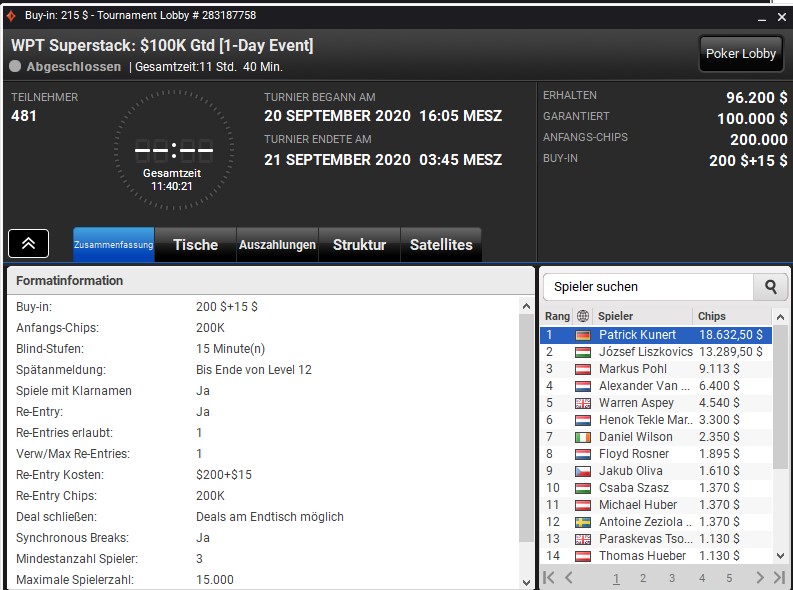Open the Tische tab

(x=195, y=245)
